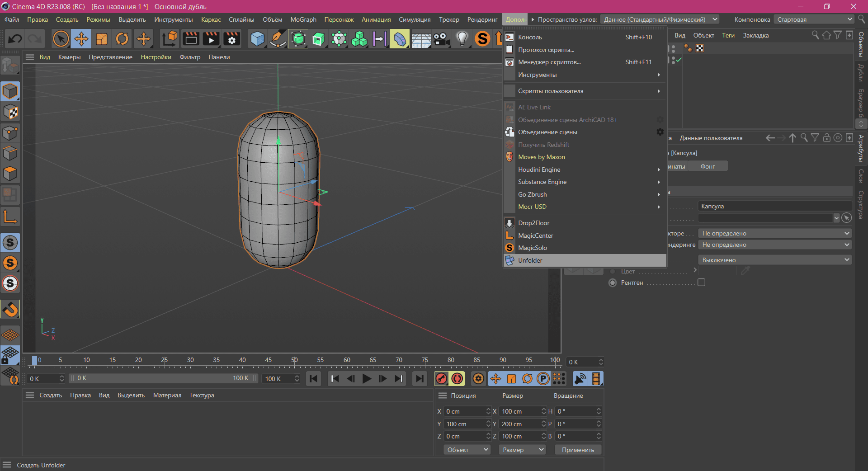This screenshot has height=471, width=868.
Task: Open Данные пользователя attribute menu
Action: pyautogui.click(x=711, y=138)
